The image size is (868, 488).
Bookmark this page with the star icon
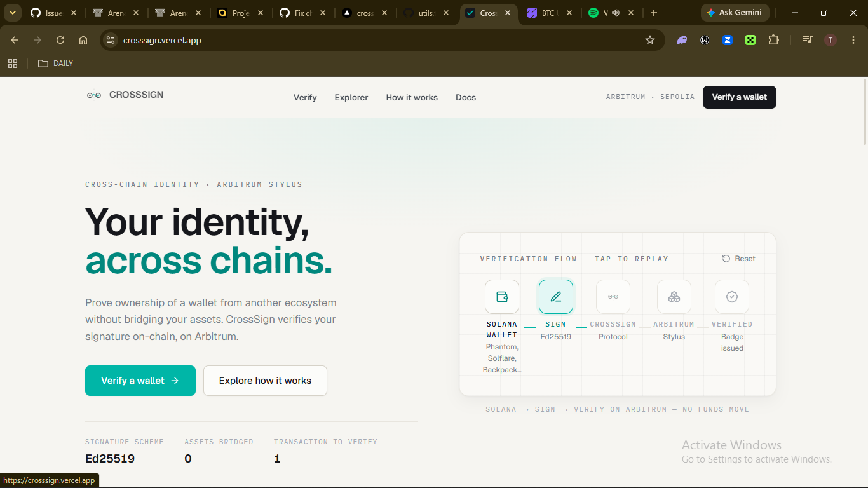pyautogui.click(x=650, y=40)
